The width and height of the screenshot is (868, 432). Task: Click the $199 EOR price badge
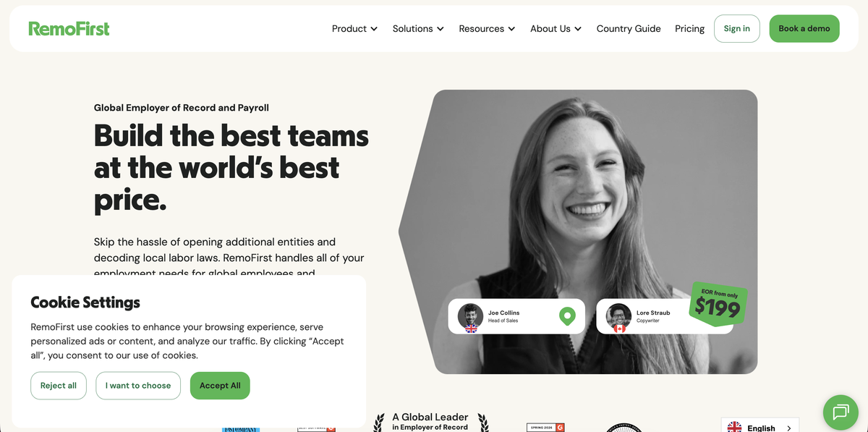point(718,304)
